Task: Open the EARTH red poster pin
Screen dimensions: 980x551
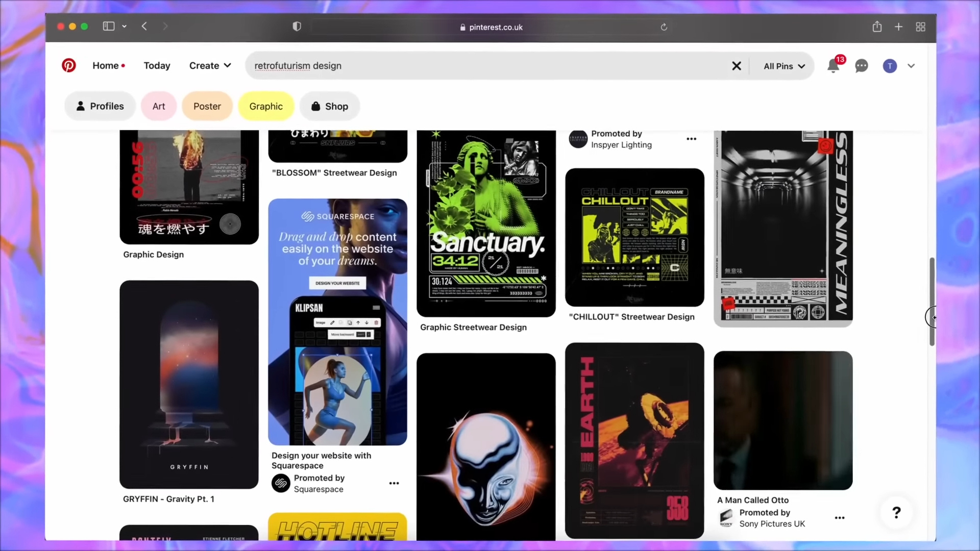Action: point(634,441)
